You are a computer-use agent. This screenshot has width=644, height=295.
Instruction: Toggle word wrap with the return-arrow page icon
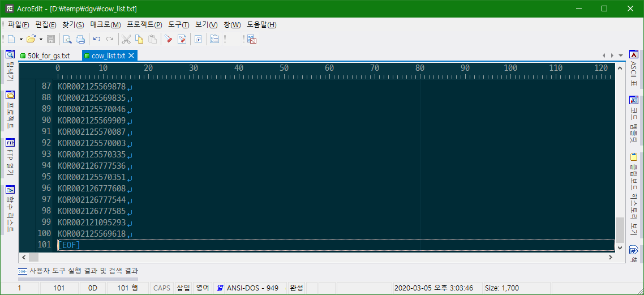199,39
